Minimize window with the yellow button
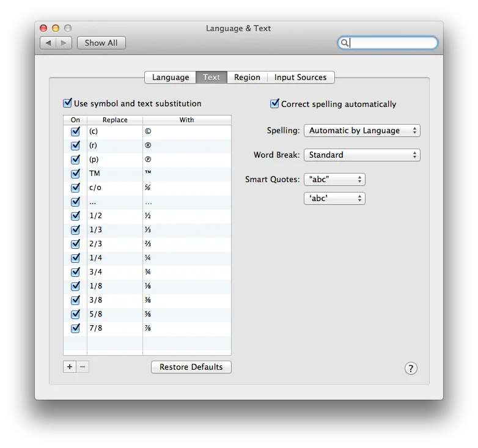This screenshot has width=478, height=448. tap(56, 28)
